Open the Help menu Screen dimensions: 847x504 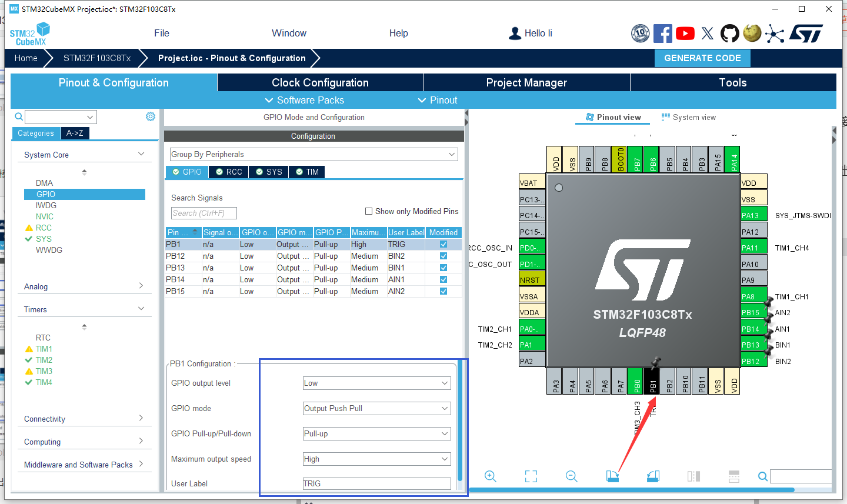[399, 34]
